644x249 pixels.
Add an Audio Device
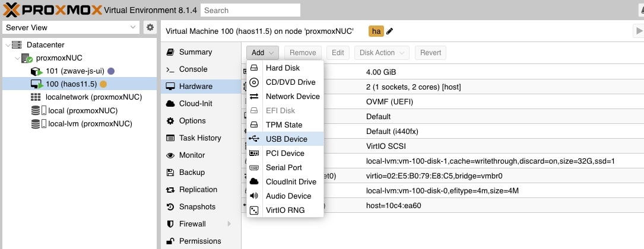pos(285,196)
